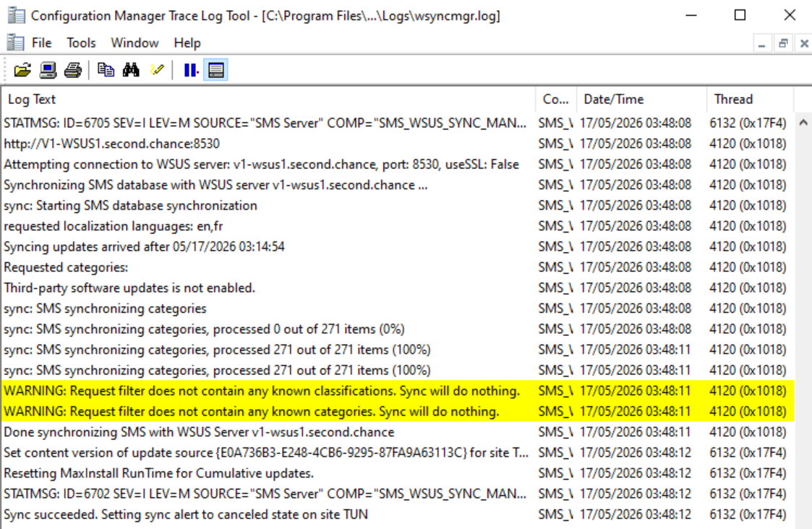The width and height of the screenshot is (812, 529).
Task: Select the STATMSG ID=6705 log row
Action: tap(397, 123)
